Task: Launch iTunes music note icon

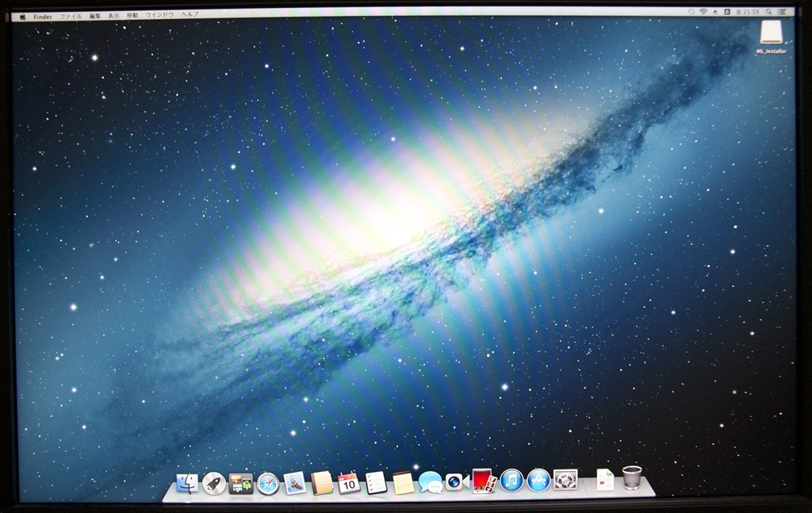Action: tap(511, 480)
